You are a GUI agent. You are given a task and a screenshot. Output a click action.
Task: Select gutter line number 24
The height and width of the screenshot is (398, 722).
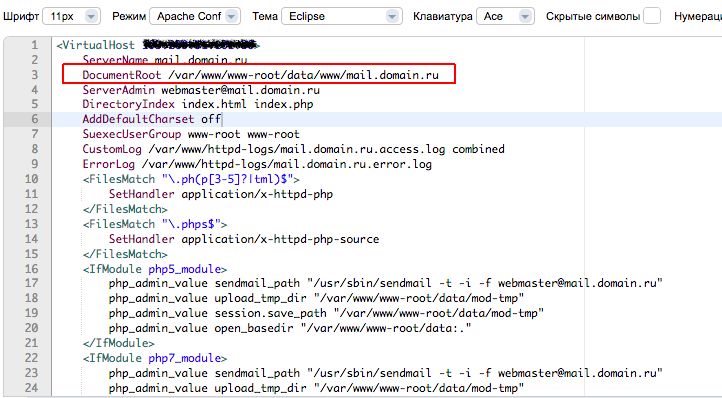(x=31, y=387)
